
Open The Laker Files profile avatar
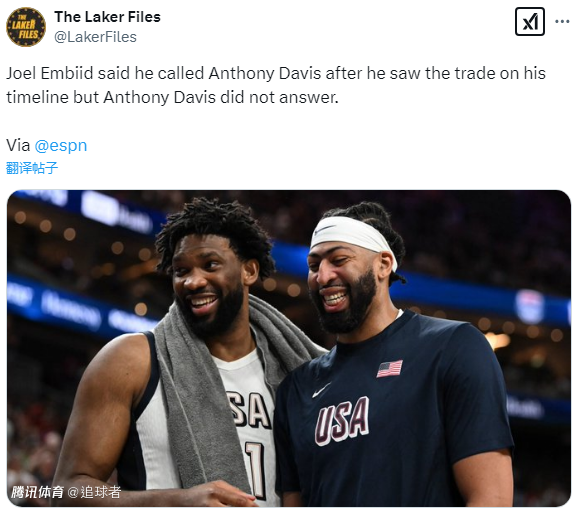[26, 27]
